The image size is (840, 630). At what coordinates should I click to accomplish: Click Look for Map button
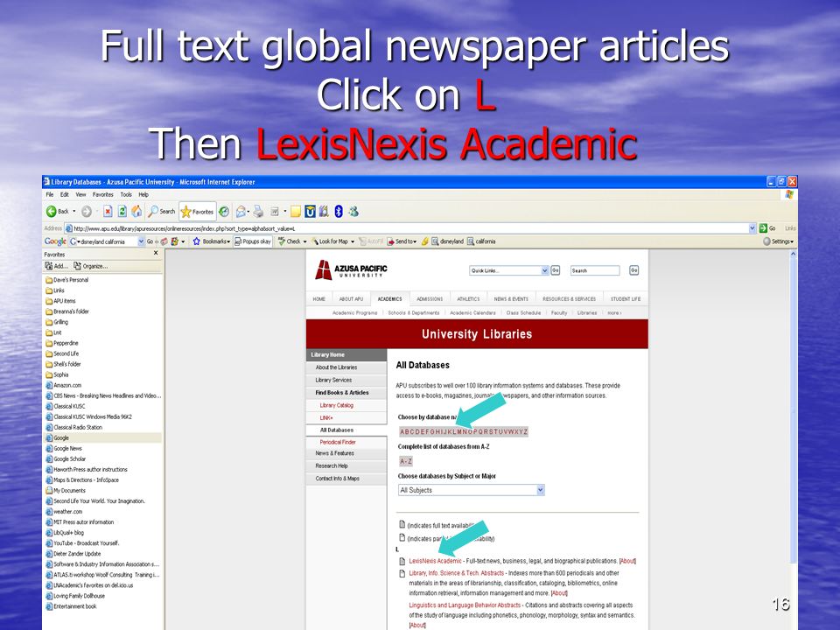pos(333,241)
